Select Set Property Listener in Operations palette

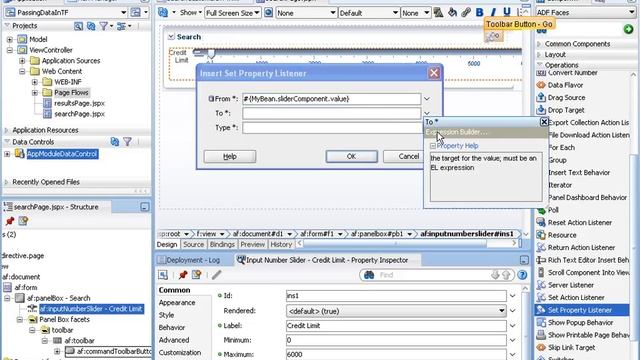[580, 310]
